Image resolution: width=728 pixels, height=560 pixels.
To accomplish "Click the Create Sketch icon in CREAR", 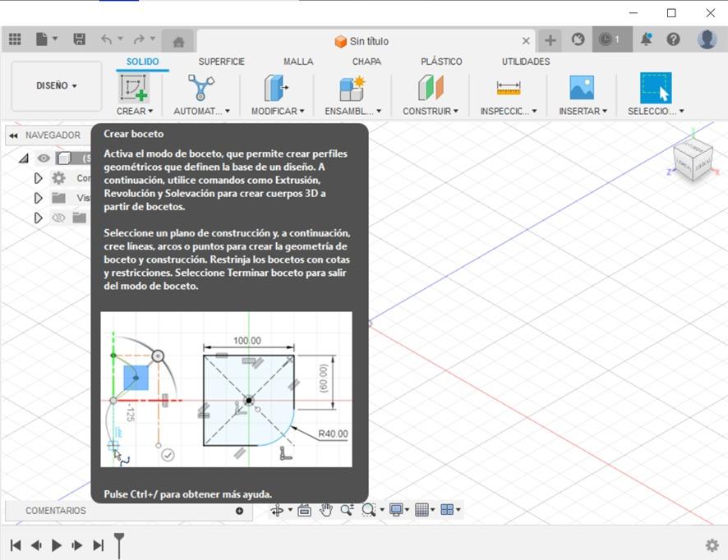I will 134,88.
